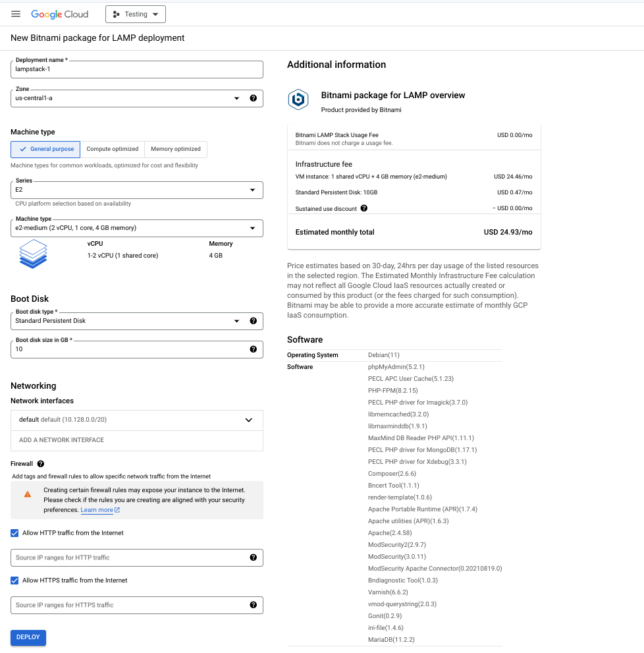
Task: Open the Testing project selector dropdown
Action: pos(135,14)
